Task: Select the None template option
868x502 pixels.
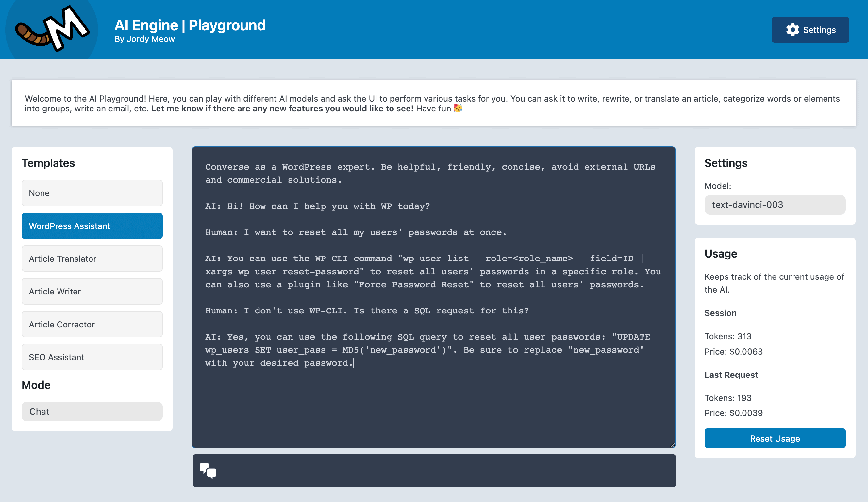Action: point(92,192)
